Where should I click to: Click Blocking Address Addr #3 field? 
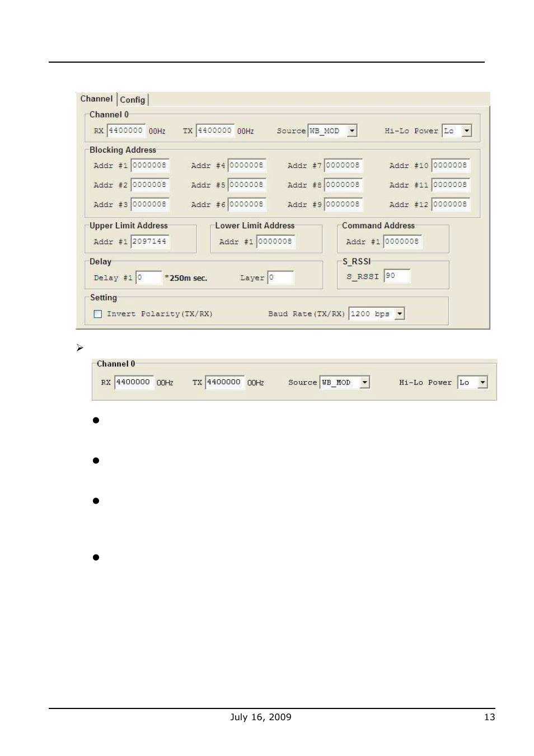click(x=150, y=204)
